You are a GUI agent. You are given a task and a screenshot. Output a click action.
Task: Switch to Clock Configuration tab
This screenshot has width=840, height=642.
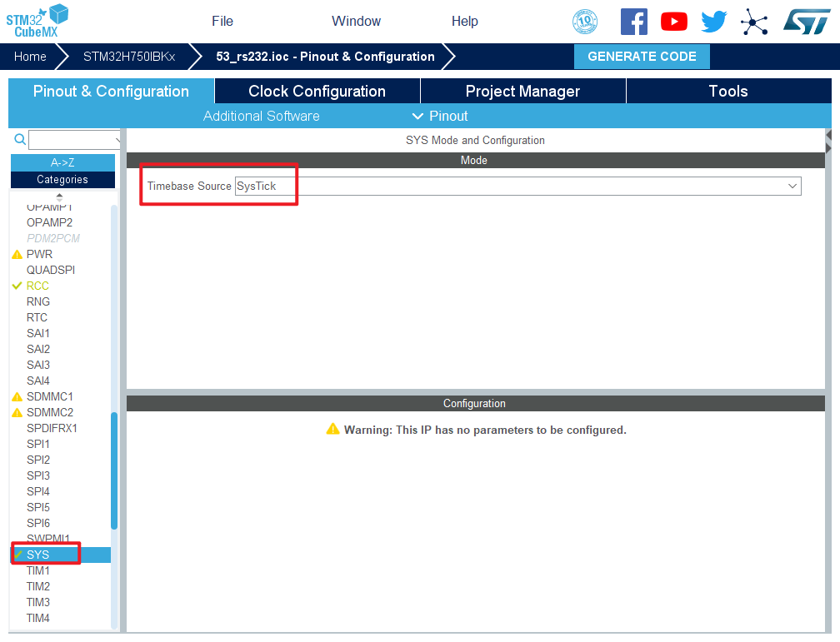317,92
